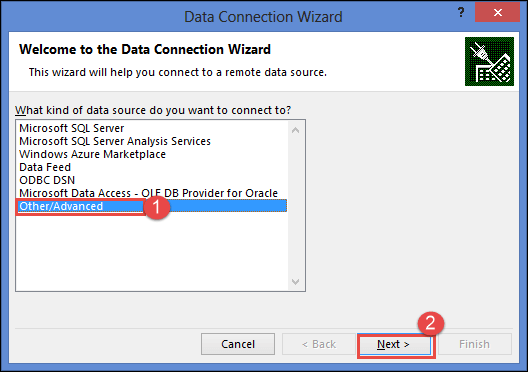
Task: Click empty area of data source list
Action: point(152,251)
